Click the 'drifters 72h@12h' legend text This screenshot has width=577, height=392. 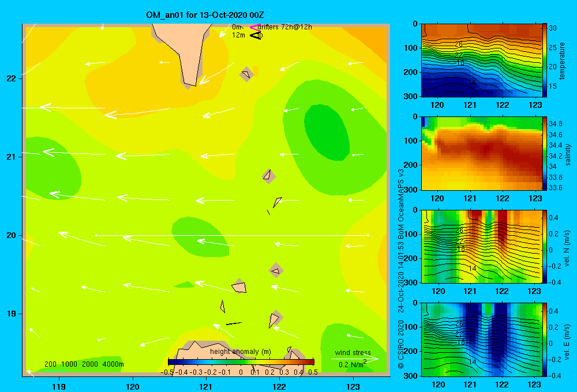(x=285, y=27)
